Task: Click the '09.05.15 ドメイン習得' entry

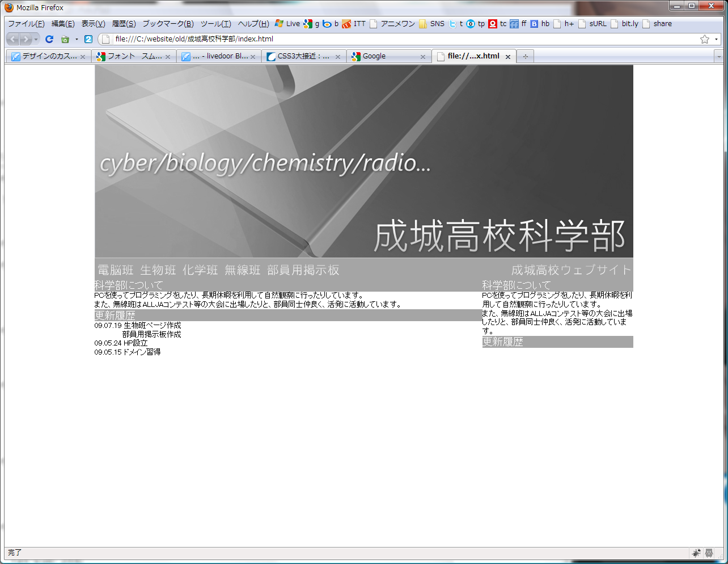Action: pos(128,352)
